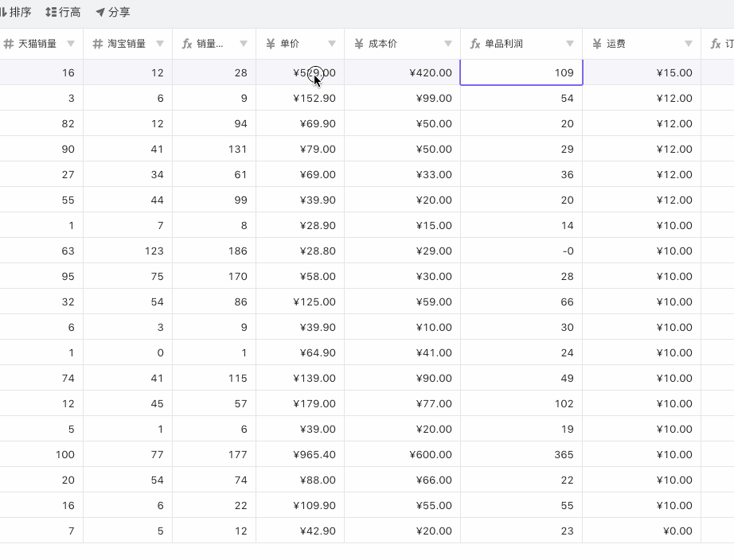Click the fx icon beside 单品利润
734x560 pixels.
475,44
